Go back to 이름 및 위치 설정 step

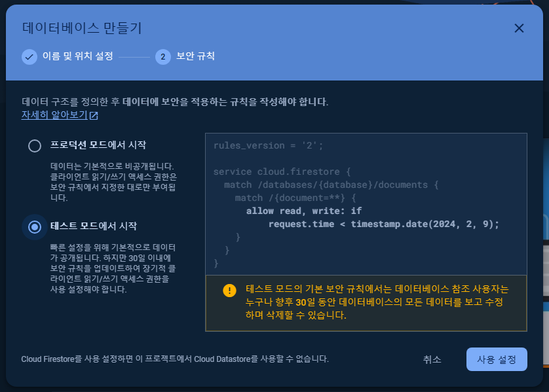pyautogui.click(x=78, y=56)
